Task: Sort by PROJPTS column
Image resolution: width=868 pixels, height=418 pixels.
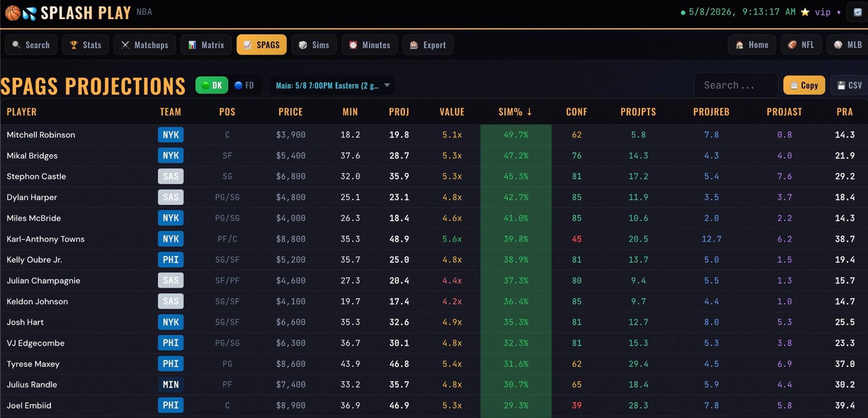Action: click(638, 112)
